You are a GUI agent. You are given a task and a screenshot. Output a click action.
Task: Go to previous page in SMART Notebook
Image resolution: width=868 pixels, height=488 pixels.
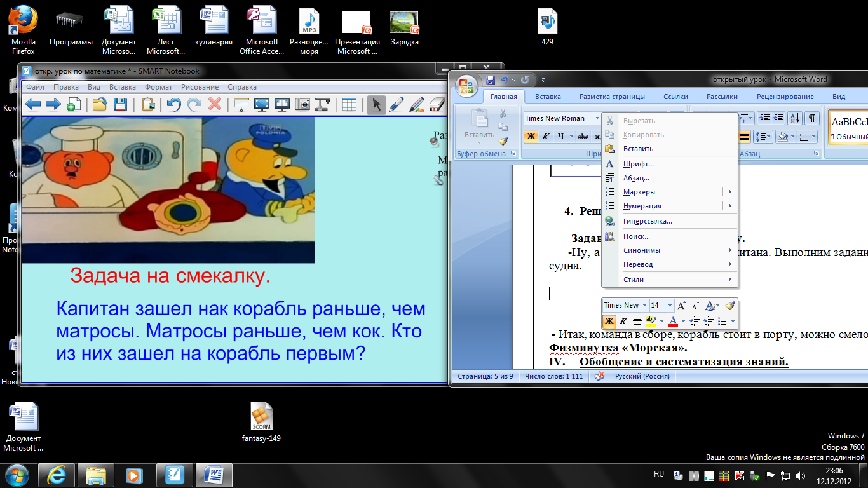pyautogui.click(x=32, y=104)
